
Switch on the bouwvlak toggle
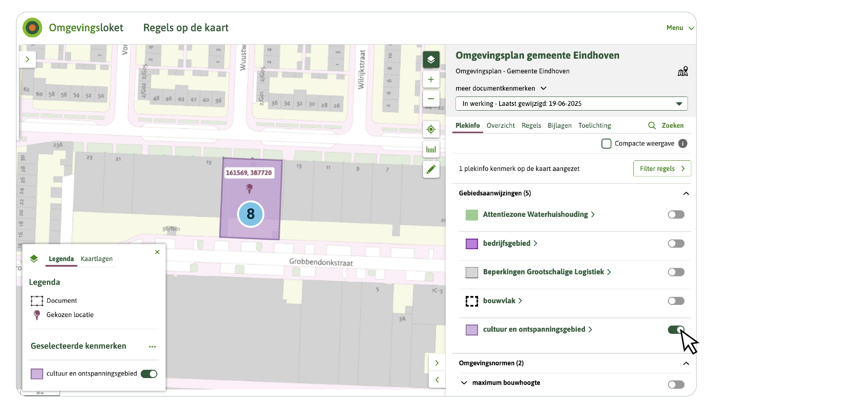pyautogui.click(x=676, y=301)
